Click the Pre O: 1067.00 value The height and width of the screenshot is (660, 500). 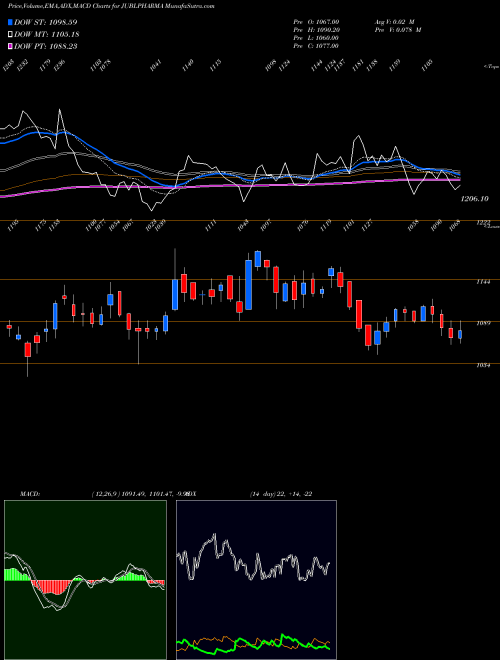pos(316,22)
